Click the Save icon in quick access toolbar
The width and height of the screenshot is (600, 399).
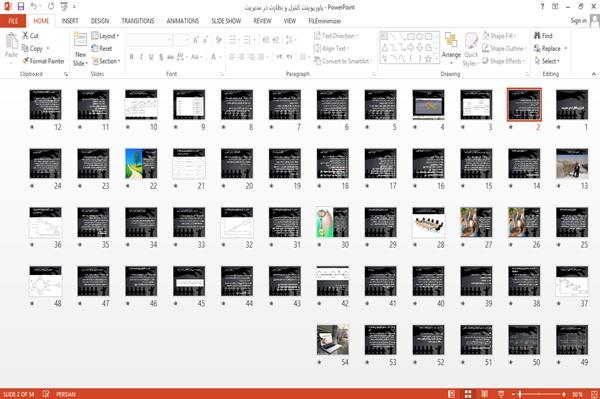(21, 6)
